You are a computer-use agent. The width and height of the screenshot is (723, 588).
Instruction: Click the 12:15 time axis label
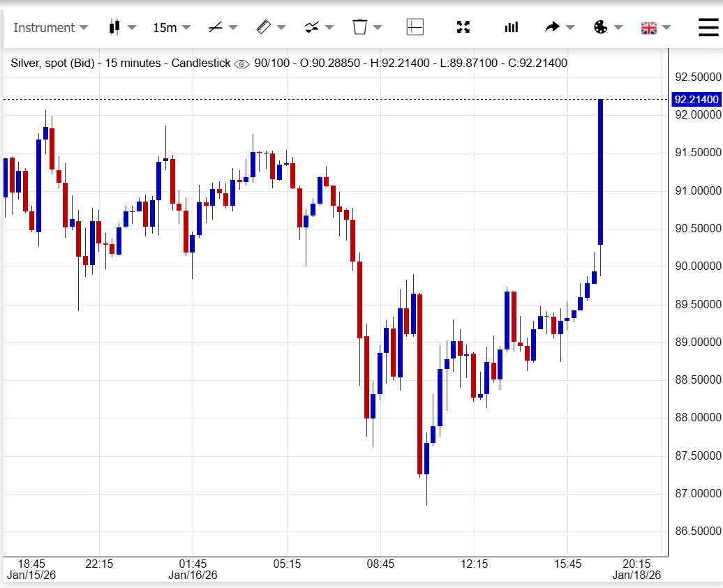point(474,564)
